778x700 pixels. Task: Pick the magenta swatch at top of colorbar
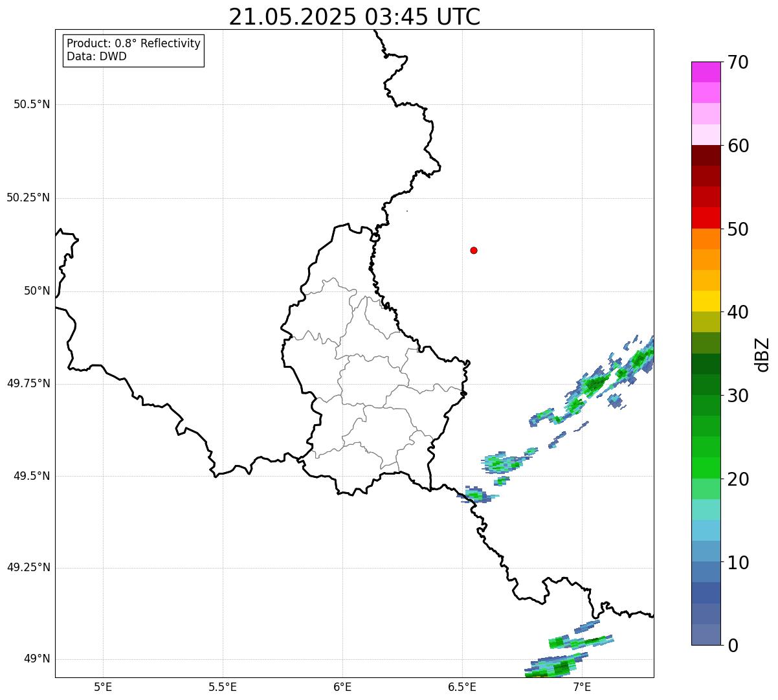click(706, 72)
